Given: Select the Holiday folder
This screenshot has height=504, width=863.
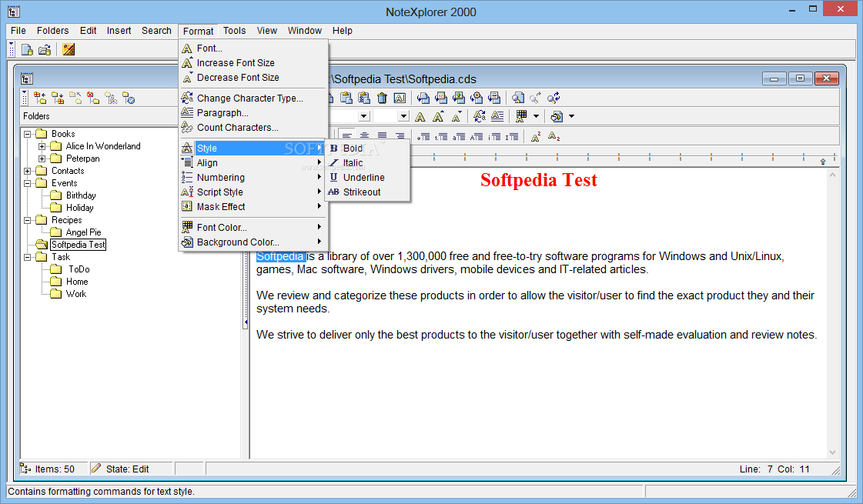Looking at the screenshot, I should 80,208.
